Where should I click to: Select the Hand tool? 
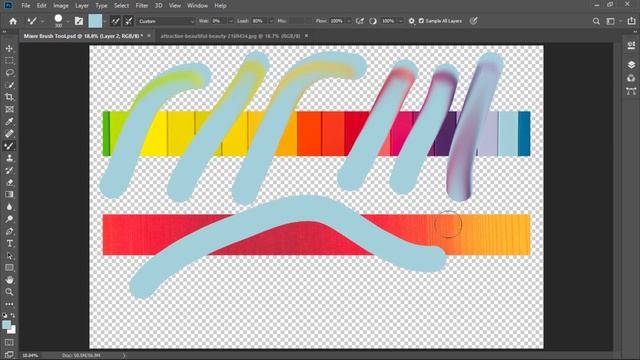pyautogui.click(x=9, y=280)
